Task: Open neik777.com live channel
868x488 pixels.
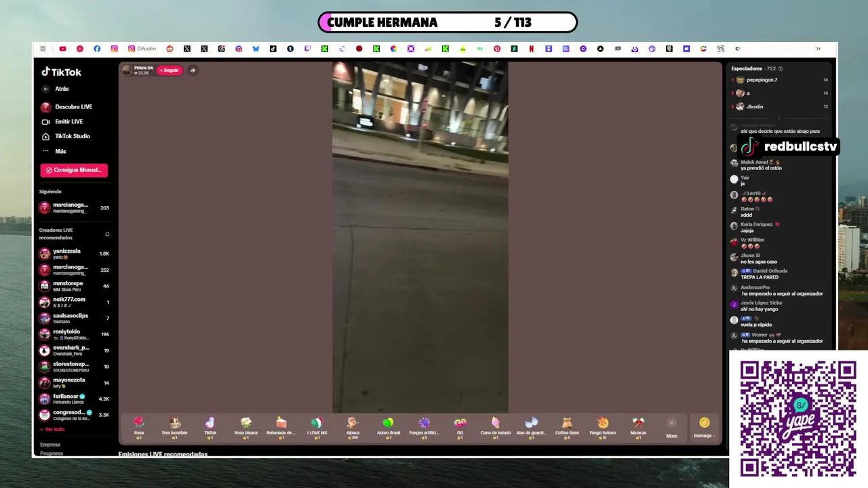Action: [x=75, y=302]
